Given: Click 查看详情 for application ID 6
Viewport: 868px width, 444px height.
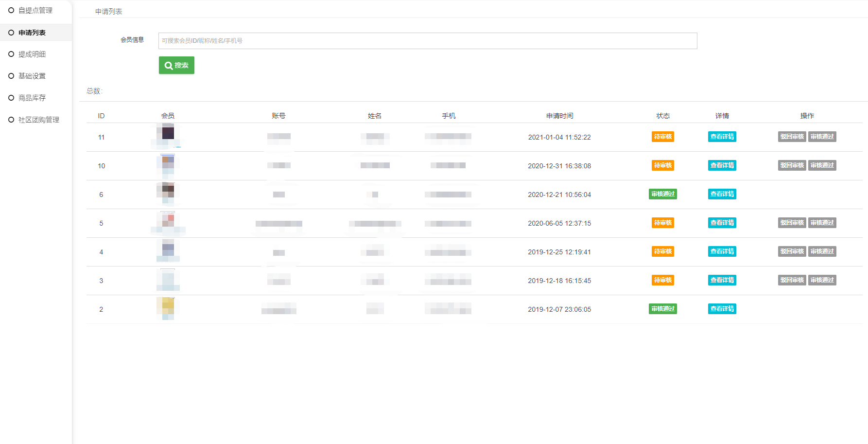Looking at the screenshot, I should [722, 194].
